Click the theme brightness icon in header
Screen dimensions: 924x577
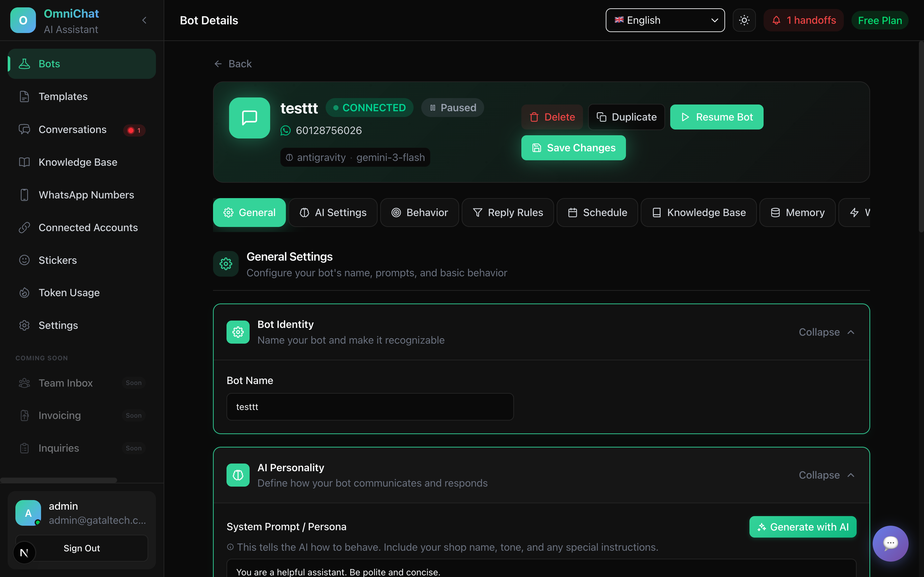pos(744,20)
